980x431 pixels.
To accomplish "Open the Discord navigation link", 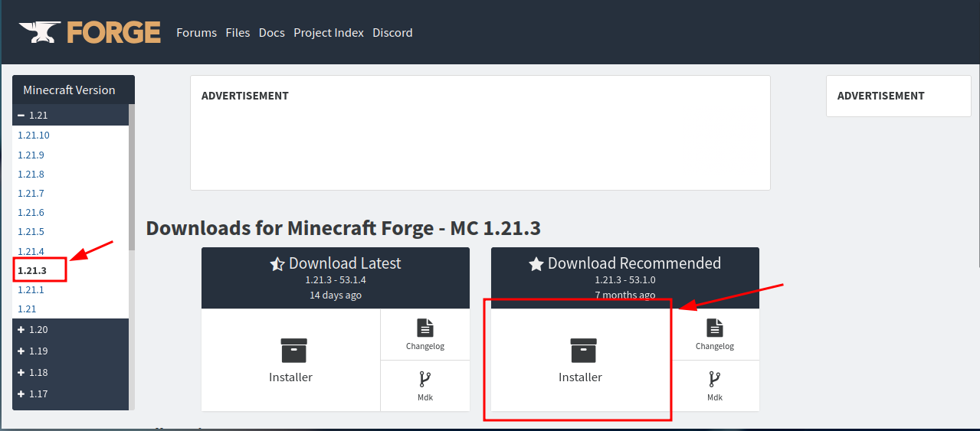I will [x=392, y=33].
